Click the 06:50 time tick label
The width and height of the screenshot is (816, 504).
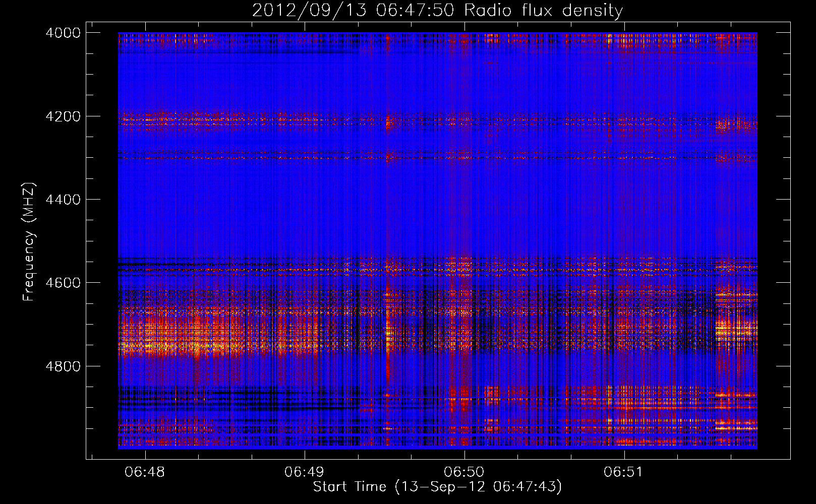pyautogui.click(x=464, y=472)
